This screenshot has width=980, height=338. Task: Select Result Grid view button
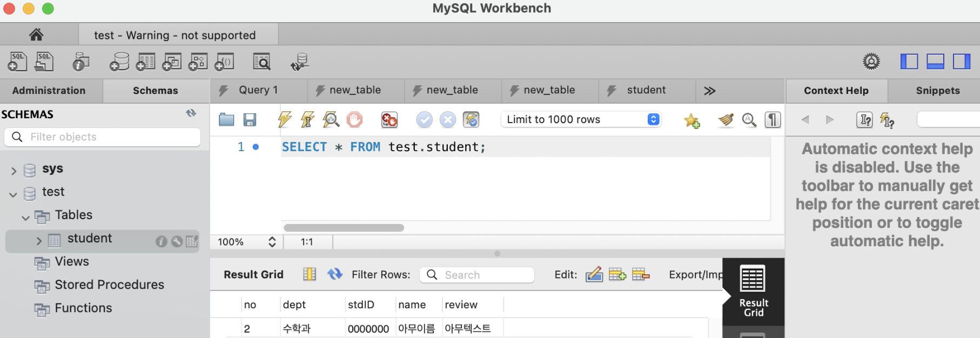click(753, 292)
